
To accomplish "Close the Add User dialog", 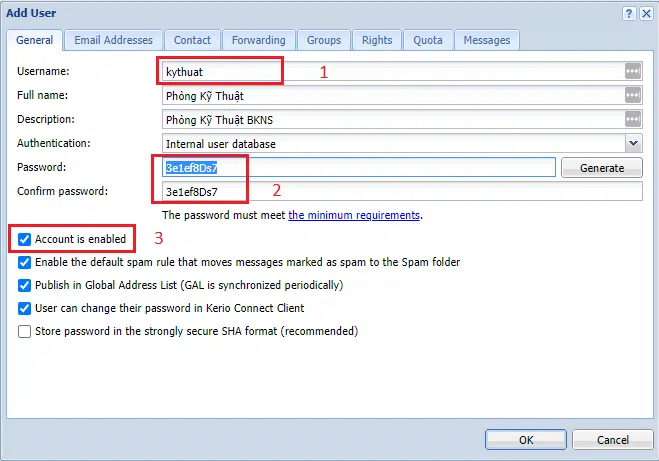I will [645, 13].
